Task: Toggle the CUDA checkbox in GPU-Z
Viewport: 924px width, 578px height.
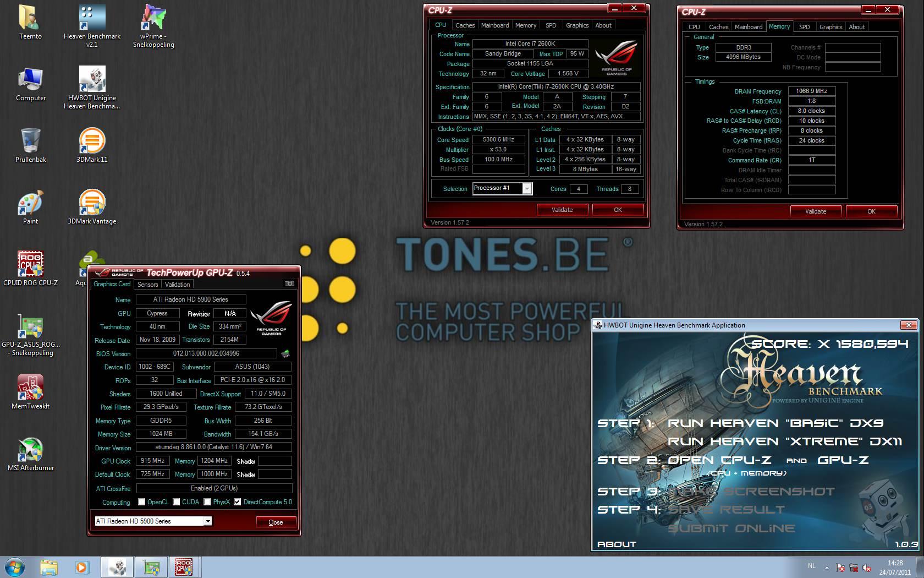Action: point(177,502)
